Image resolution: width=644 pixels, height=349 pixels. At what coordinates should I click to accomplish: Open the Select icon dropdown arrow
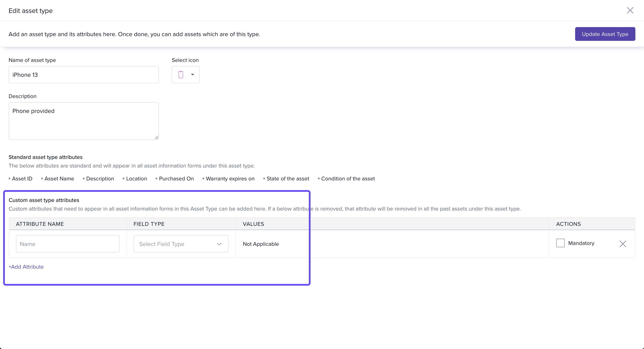pyautogui.click(x=192, y=74)
